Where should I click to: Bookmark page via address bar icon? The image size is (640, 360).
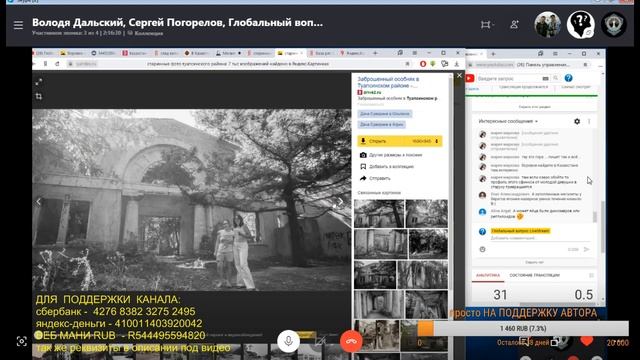[407, 64]
